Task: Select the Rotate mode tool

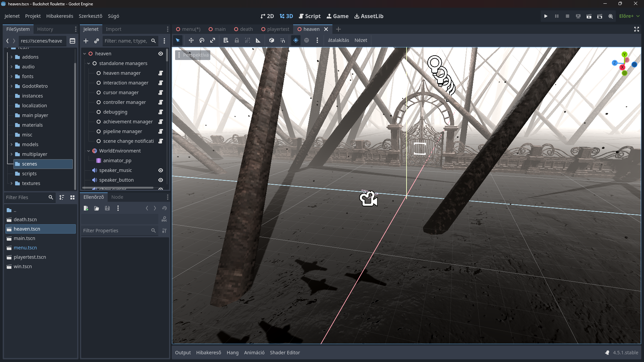Action: point(202,40)
